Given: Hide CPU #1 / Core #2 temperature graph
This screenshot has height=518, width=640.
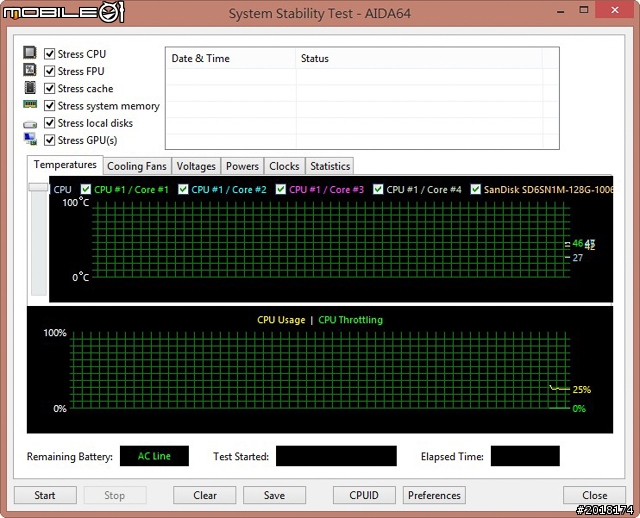Looking at the screenshot, I should click(183, 189).
